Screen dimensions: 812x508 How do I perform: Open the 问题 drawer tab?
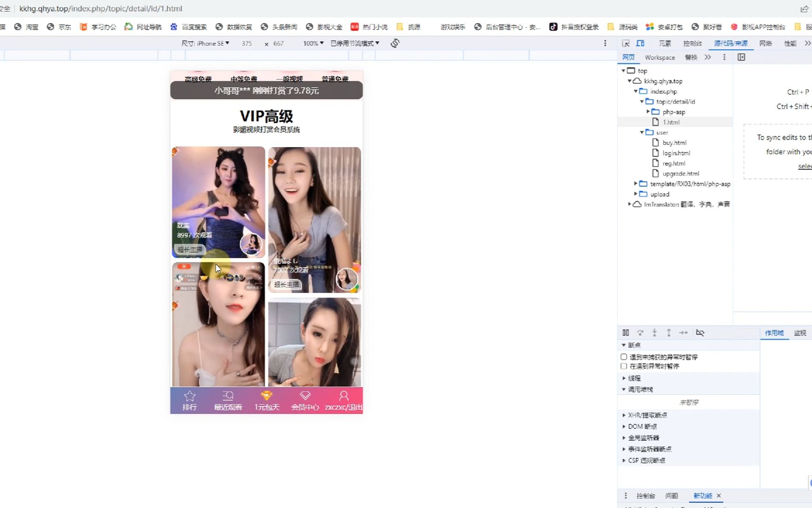[671, 496]
